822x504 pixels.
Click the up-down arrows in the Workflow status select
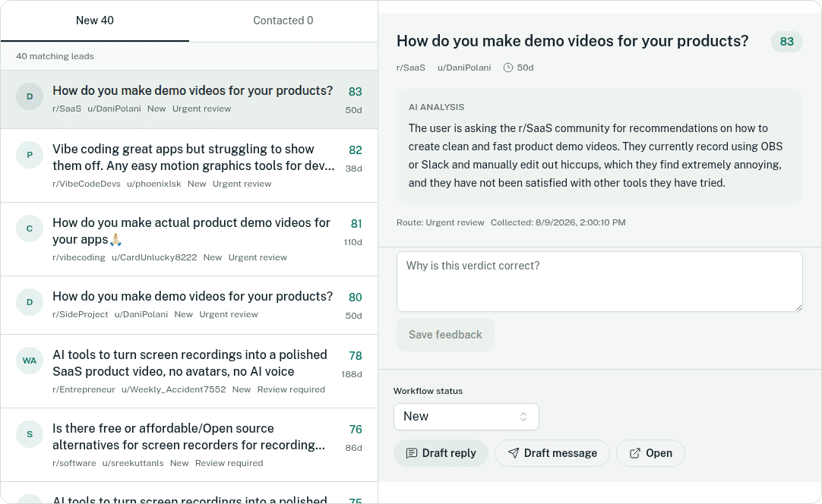(523, 417)
